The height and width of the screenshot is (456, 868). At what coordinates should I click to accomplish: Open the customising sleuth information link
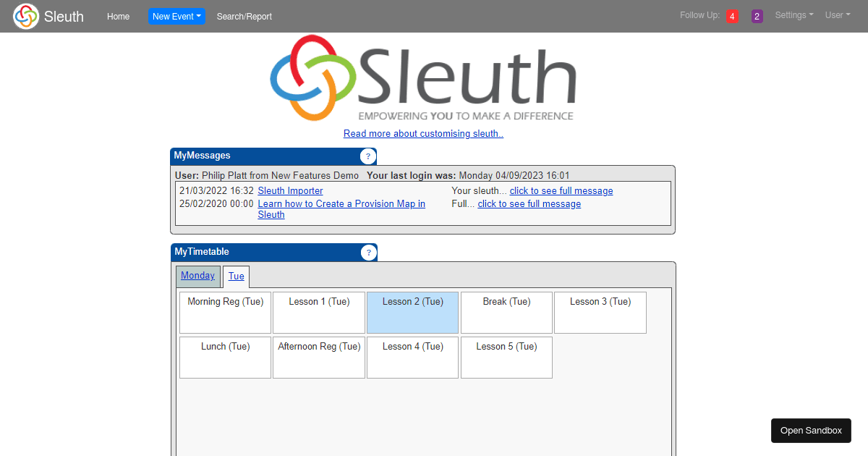coord(423,133)
